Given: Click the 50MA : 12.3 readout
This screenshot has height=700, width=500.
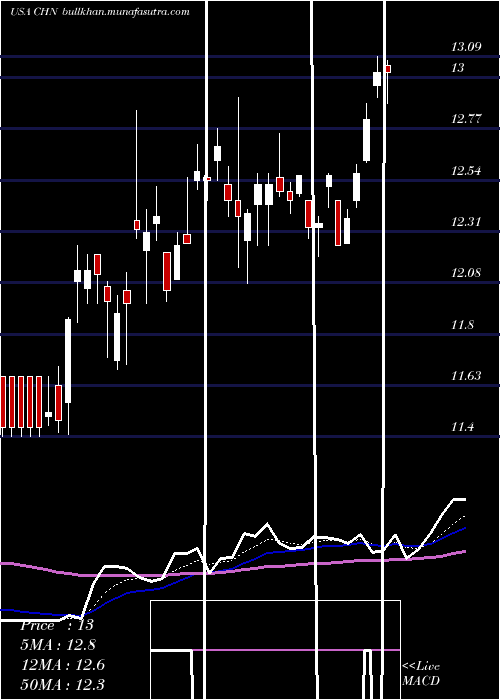Looking at the screenshot, I should click(x=63, y=685).
